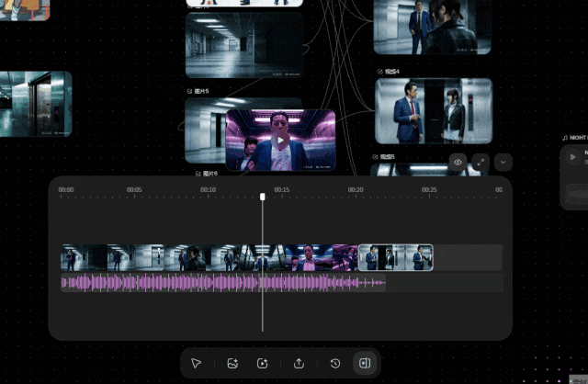588x384 pixels.
Task: Select the purple audio waveform track
Action: coord(223,283)
